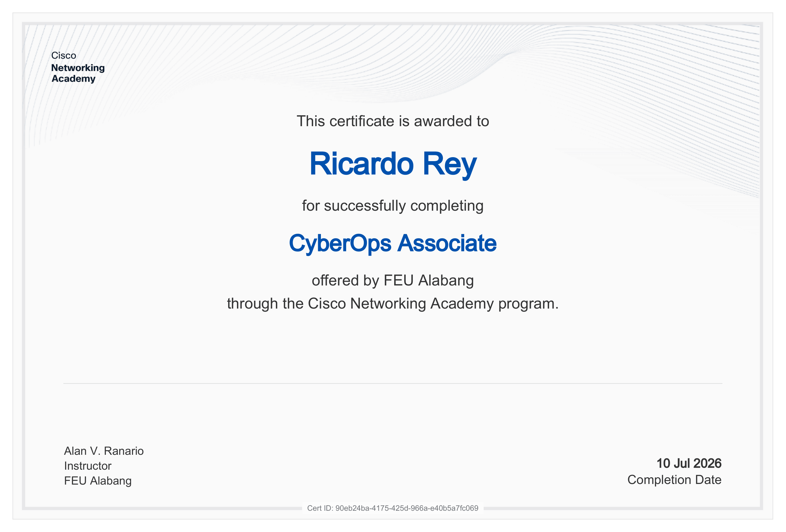Click the Cert ID text at the bottom
786x532 pixels.
point(393,508)
